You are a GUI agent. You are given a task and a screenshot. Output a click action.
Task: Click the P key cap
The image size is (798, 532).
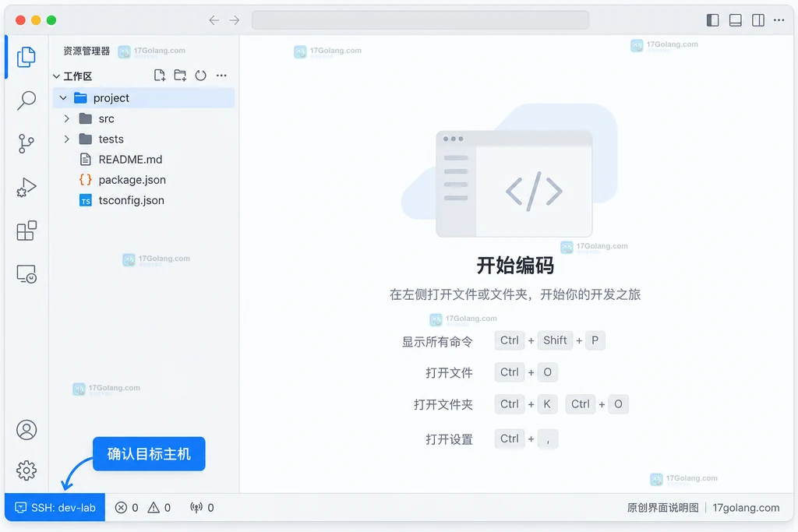(595, 340)
